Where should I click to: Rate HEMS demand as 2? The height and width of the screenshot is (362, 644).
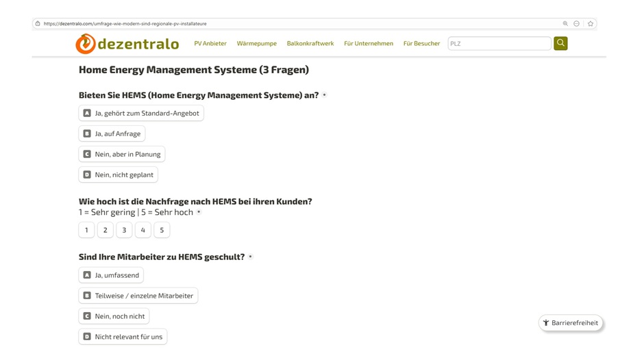tap(105, 230)
